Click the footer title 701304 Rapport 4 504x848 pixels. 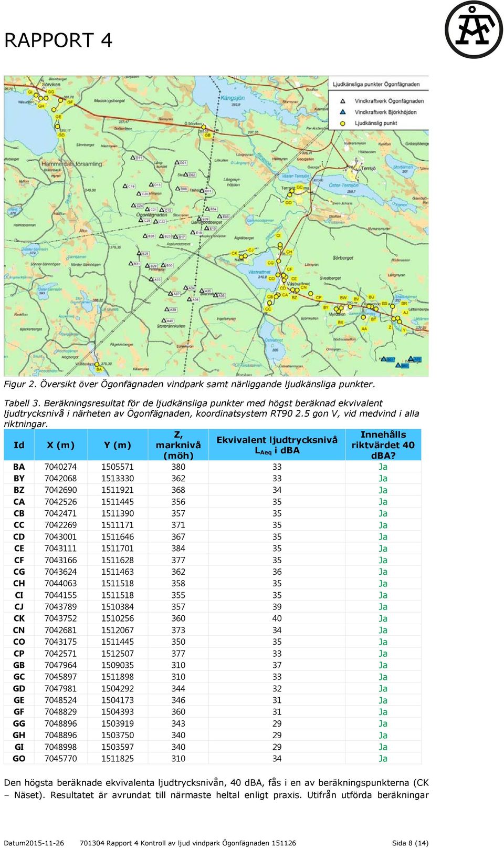[x=187, y=843]
